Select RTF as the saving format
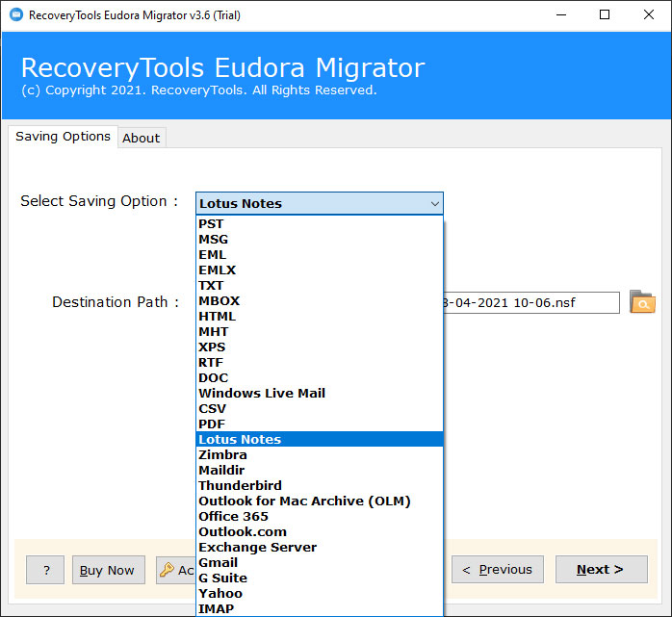 [320, 363]
